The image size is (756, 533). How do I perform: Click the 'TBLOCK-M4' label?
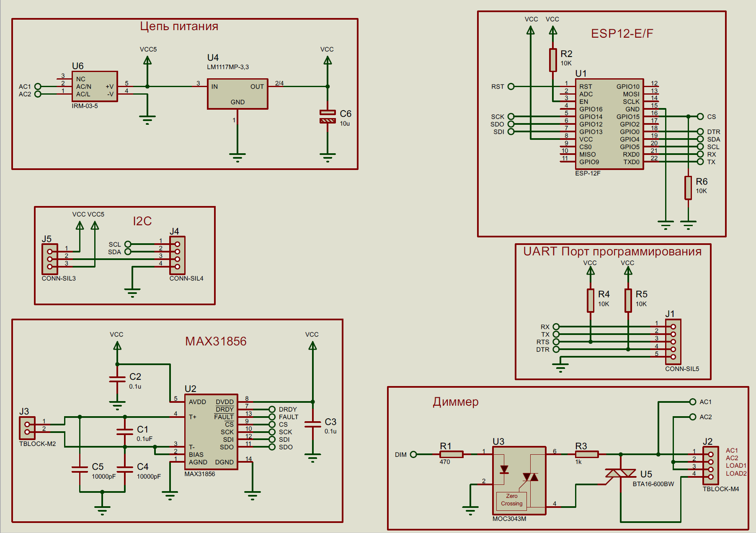(x=721, y=489)
